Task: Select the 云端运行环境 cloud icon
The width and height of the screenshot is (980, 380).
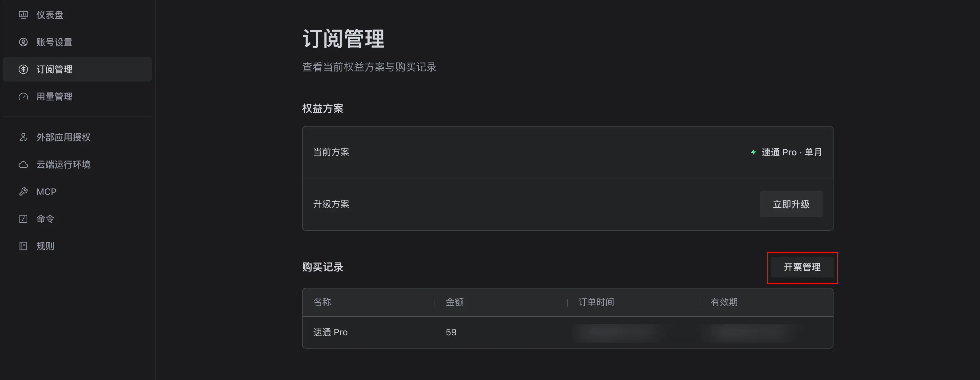Action: tap(23, 164)
